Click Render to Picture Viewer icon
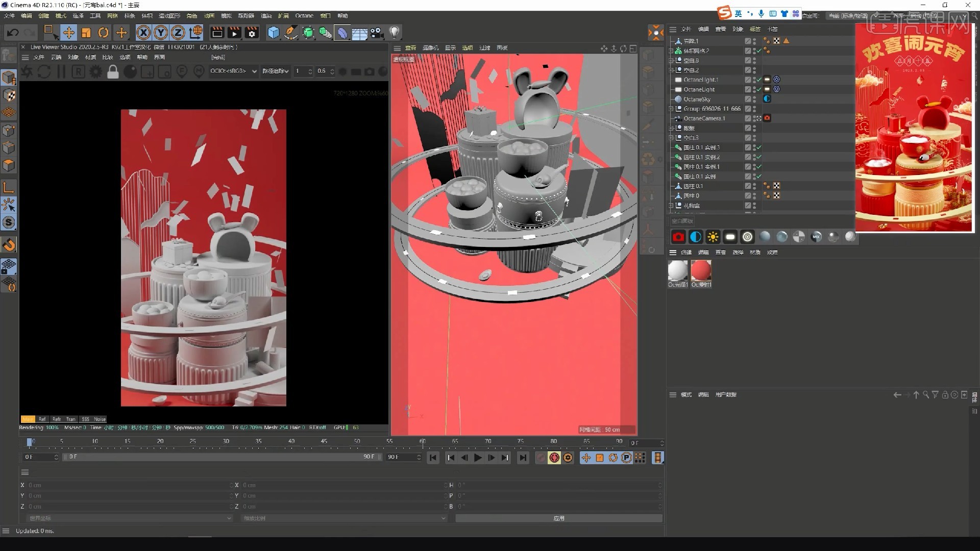980x551 pixels. (234, 33)
